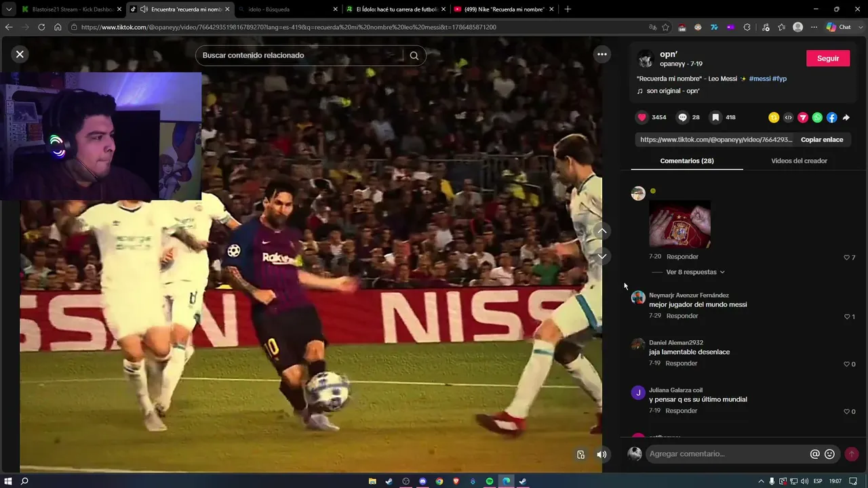Viewport: 868px width, 488px height.
Task: Send to friends with the red icon
Action: point(803,117)
